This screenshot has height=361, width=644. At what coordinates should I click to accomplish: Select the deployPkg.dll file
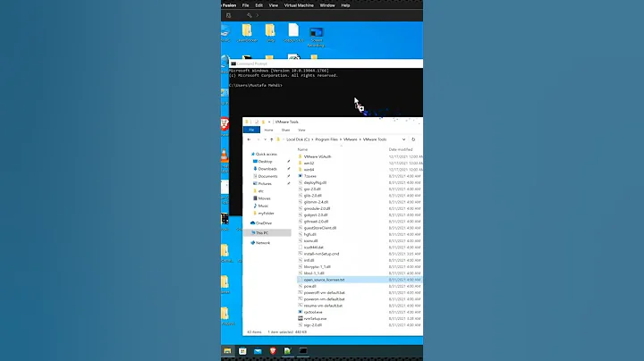[315, 182]
